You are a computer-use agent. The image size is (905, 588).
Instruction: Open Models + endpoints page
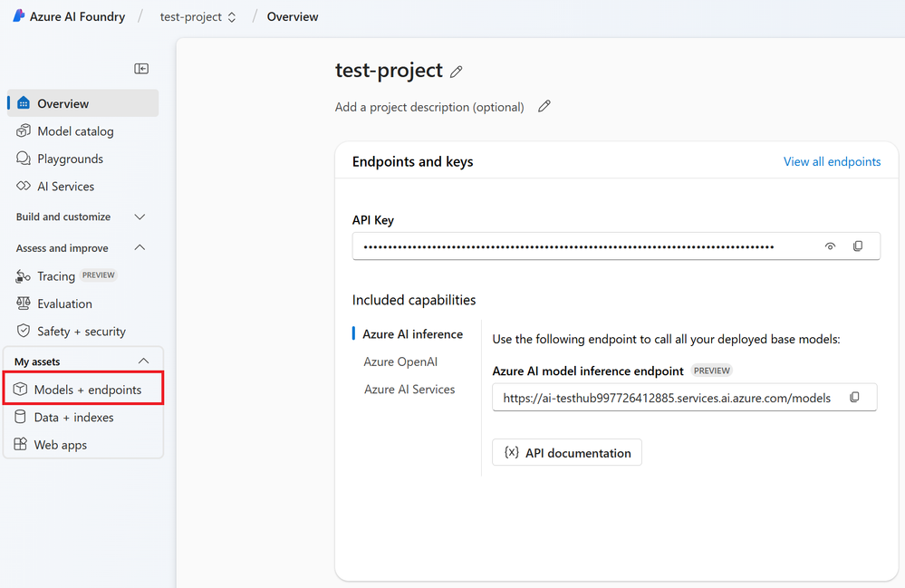click(87, 390)
